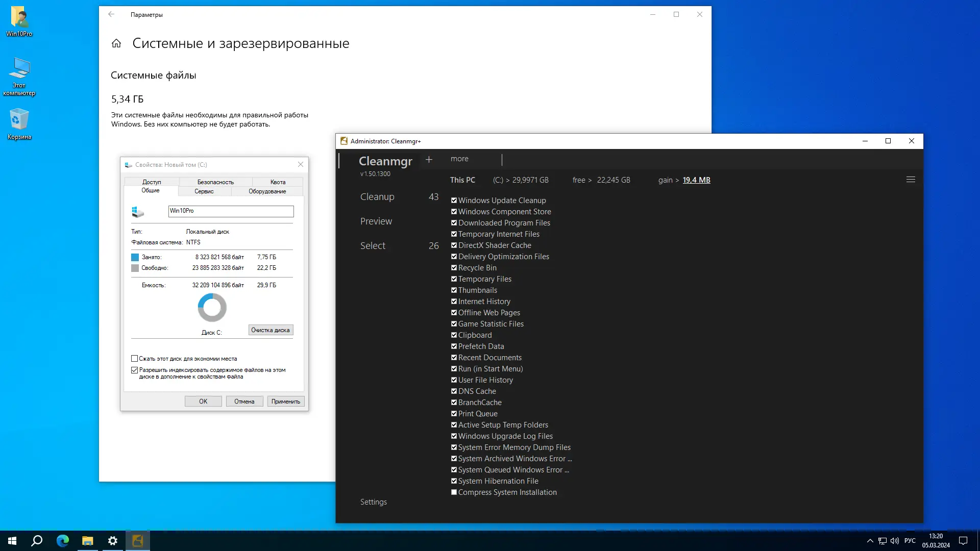
Task: Click the back arrow in Параметры window
Action: point(111,14)
